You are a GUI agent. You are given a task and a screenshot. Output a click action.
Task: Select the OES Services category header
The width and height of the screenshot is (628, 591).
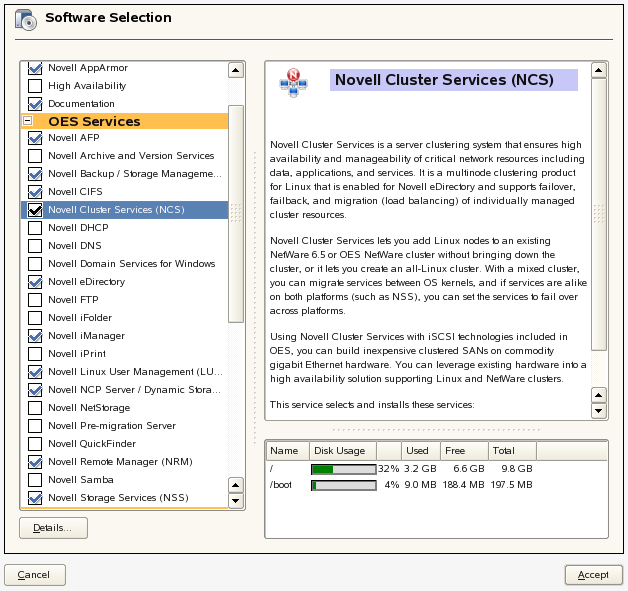pyautogui.click(x=125, y=121)
